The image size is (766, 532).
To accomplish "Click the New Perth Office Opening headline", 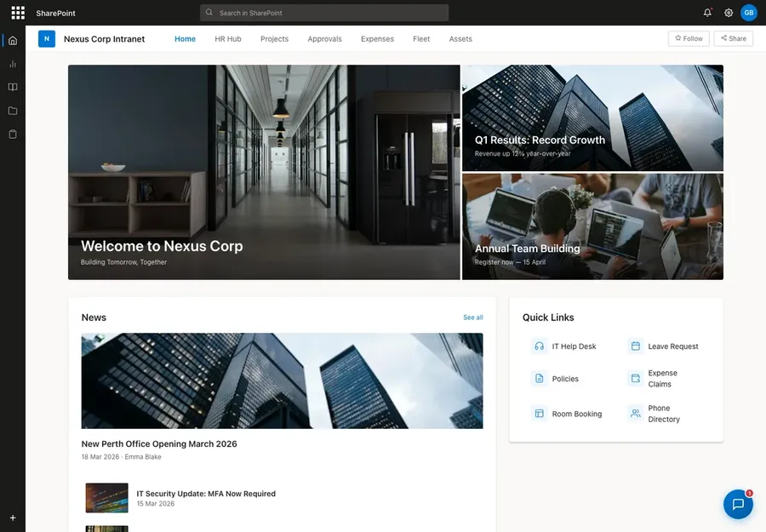I will (159, 444).
